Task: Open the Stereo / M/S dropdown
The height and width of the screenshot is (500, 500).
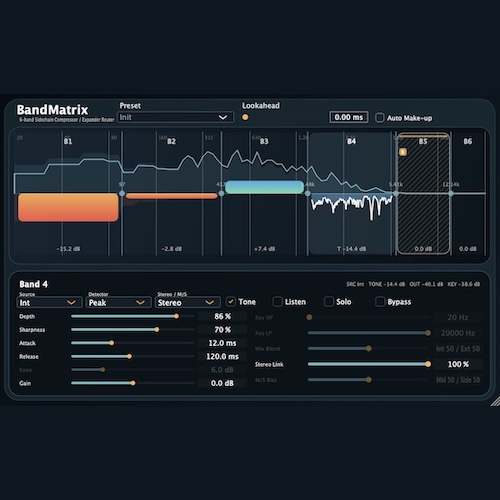Action: [x=188, y=303]
